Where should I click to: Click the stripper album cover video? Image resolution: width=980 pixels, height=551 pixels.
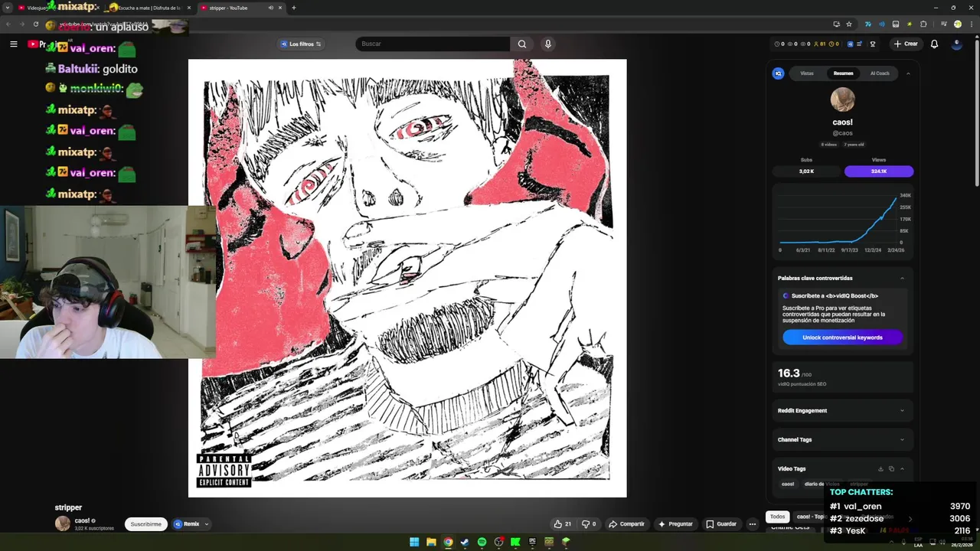[407, 279]
